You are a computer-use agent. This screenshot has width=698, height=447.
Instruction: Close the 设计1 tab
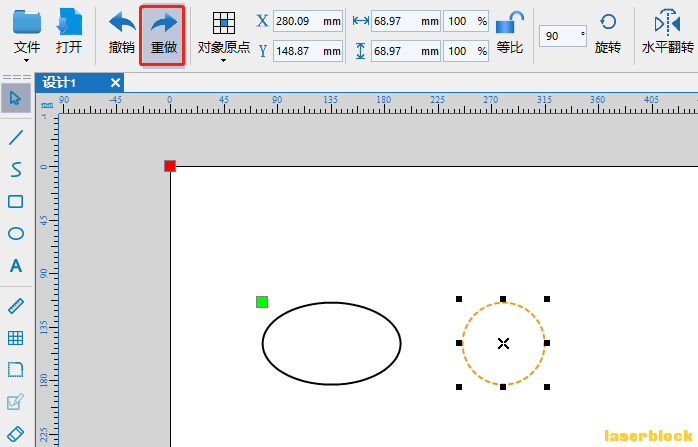pos(115,83)
